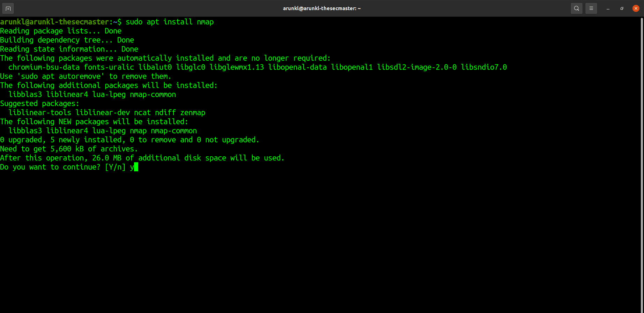Click 'chromium-bsu-data' package name
The width and height of the screenshot is (644, 313).
(x=44, y=67)
